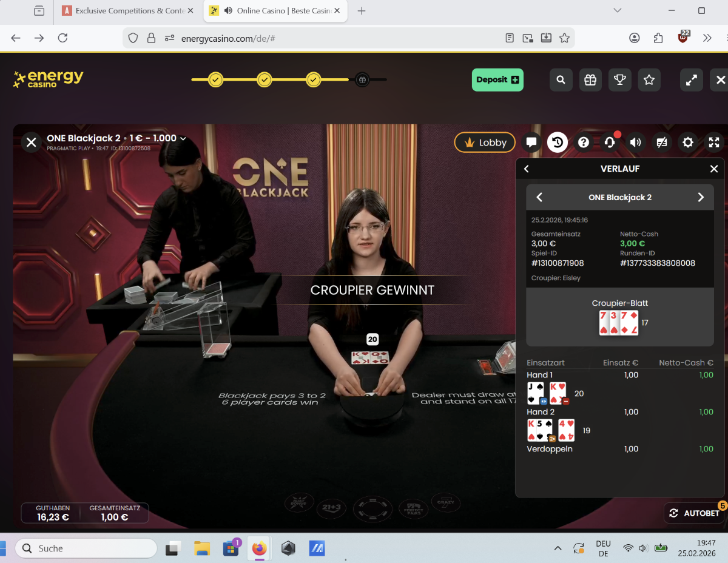Go to previous round with left chevron

pyautogui.click(x=539, y=197)
